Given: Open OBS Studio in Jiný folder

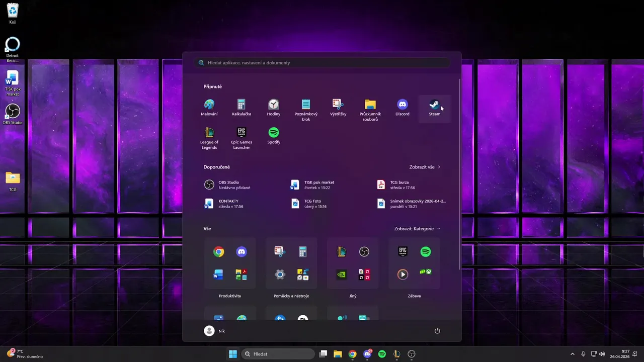Looking at the screenshot, I should pyautogui.click(x=364, y=252).
